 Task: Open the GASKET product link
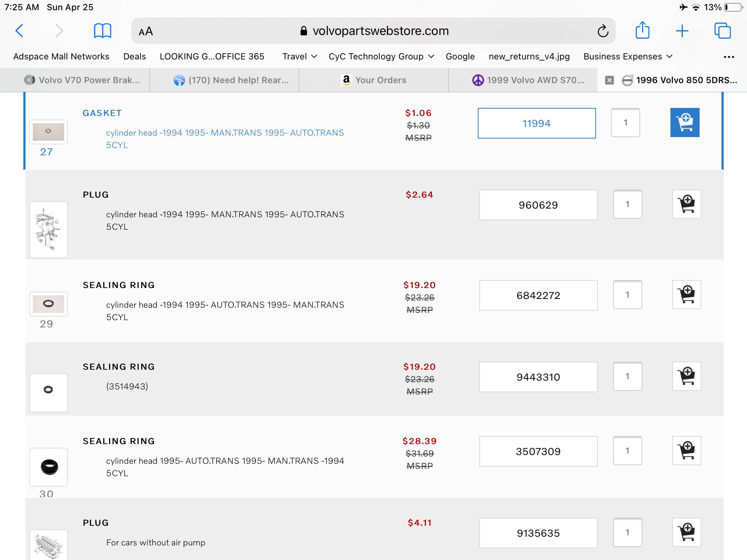102,113
